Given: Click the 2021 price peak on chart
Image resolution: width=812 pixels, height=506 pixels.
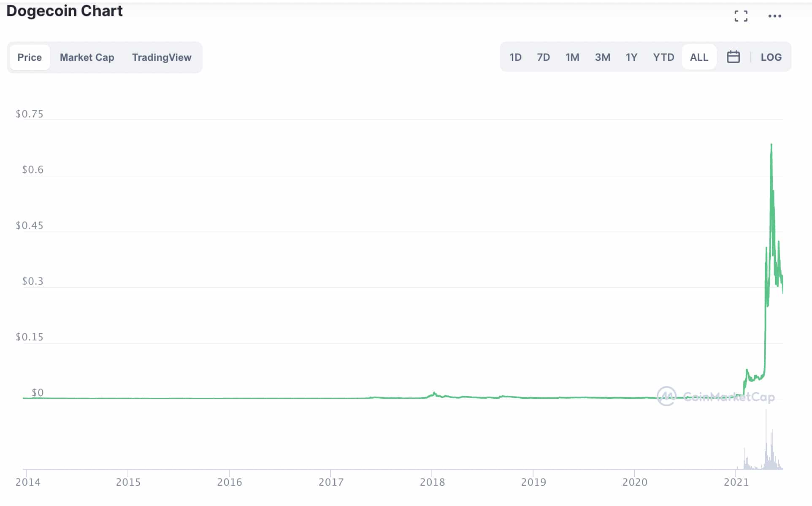Looking at the screenshot, I should click(771, 145).
